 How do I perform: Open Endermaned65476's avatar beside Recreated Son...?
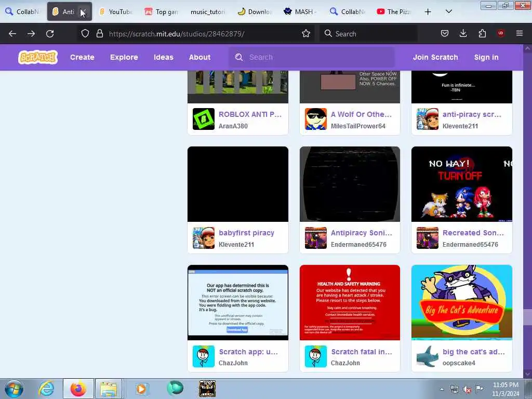(428, 238)
